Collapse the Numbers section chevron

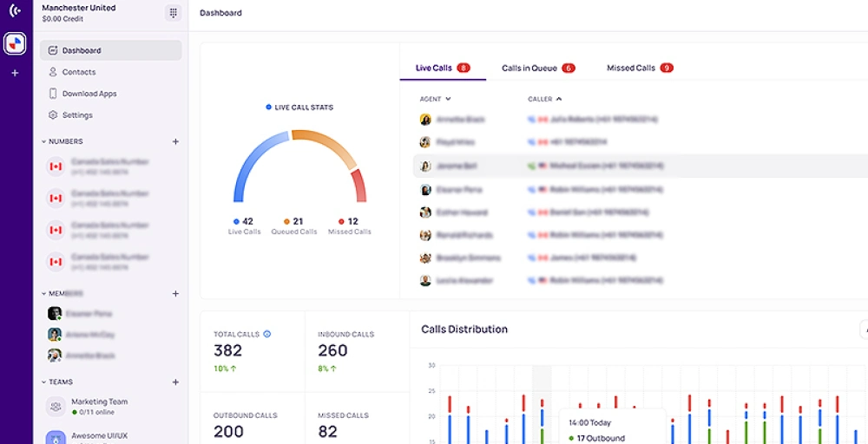(43, 141)
